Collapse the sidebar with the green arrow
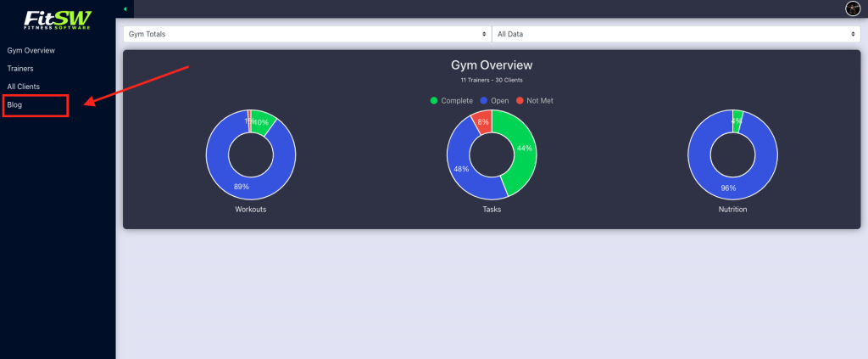 [125, 8]
